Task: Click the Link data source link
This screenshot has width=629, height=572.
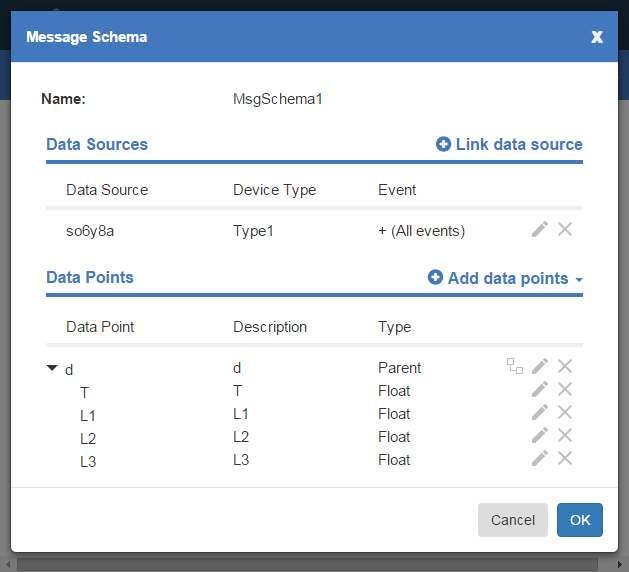Action: 509,144
